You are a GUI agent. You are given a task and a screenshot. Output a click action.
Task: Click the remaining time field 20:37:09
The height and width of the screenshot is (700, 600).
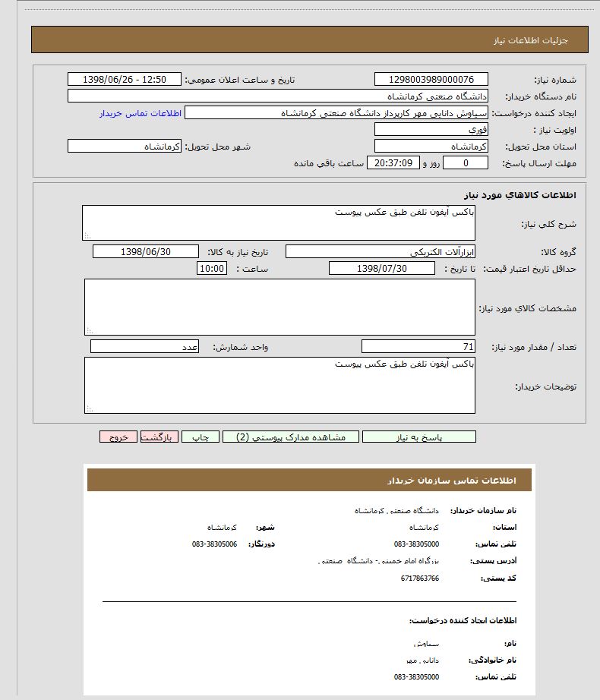(393, 163)
